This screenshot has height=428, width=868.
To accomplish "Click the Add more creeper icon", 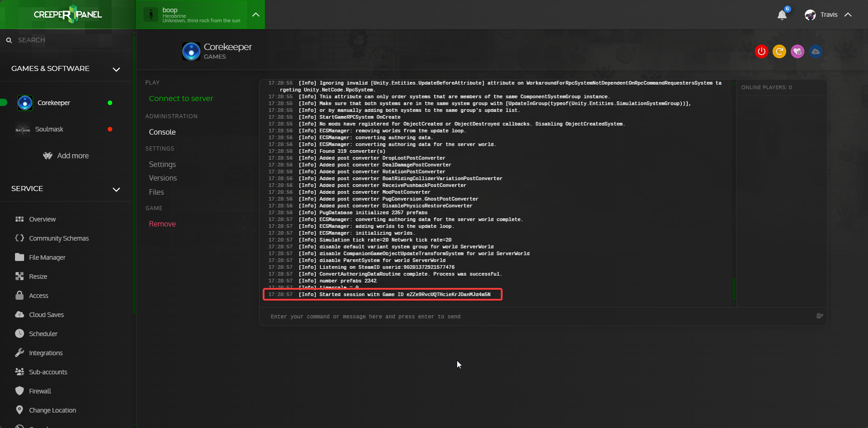I will (x=48, y=156).
